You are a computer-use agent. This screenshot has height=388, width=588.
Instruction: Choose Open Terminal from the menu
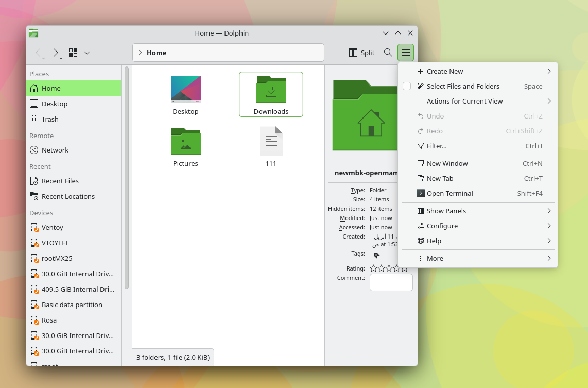(478, 194)
